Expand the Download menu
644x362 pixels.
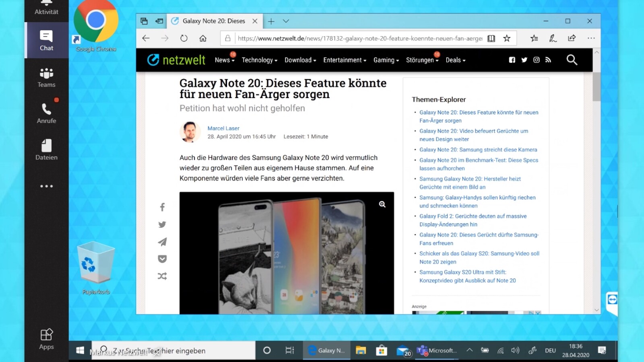300,60
